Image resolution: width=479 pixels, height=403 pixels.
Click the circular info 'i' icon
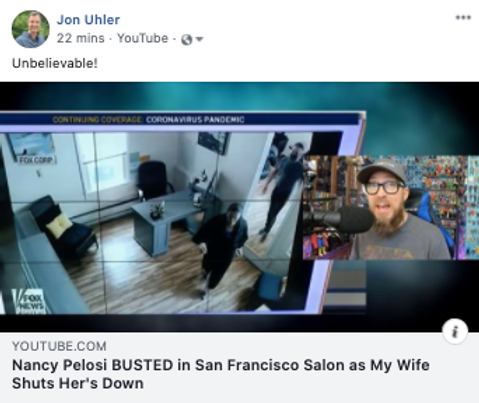[x=455, y=331]
